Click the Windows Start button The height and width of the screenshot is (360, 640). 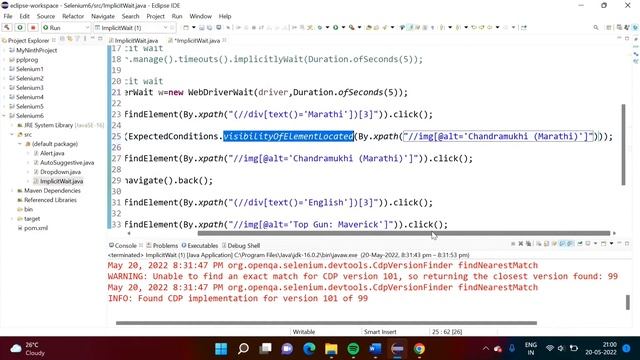[x=221, y=349]
